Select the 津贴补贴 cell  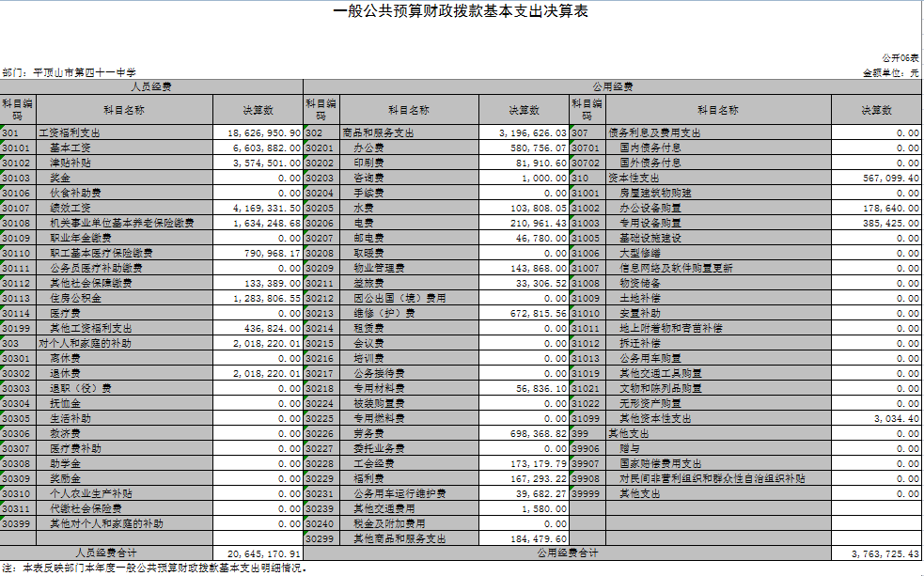coord(124,163)
